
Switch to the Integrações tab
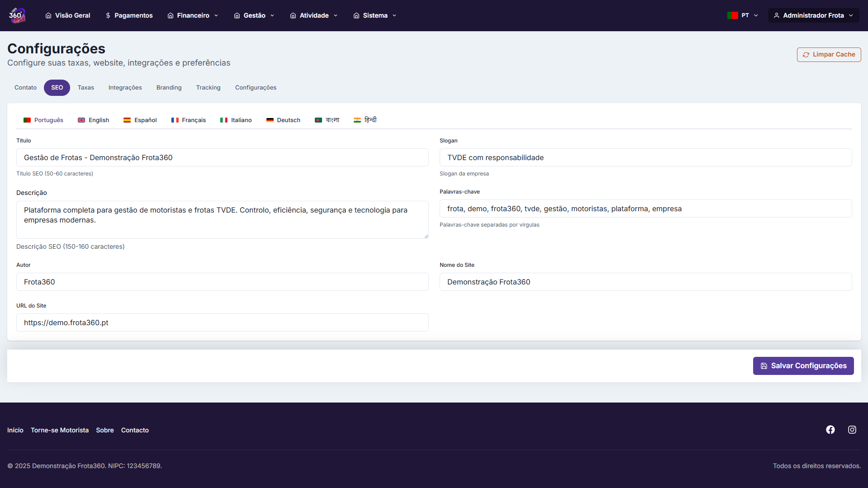click(x=125, y=88)
